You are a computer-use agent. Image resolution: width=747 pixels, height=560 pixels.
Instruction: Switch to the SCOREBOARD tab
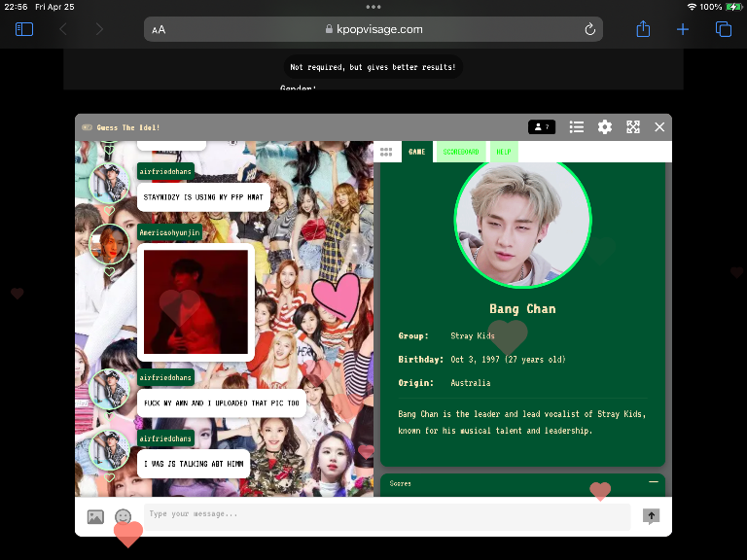tap(461, 152)
